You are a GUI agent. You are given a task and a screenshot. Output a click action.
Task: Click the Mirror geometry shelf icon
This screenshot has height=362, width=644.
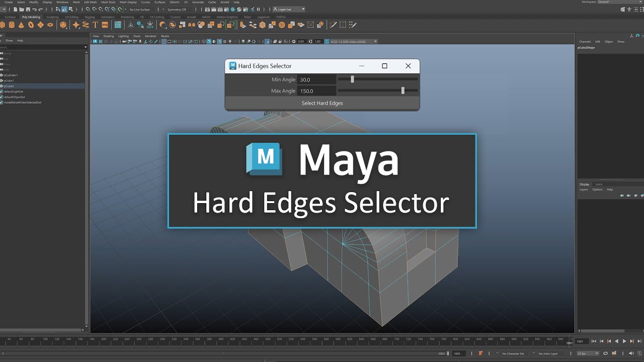[x=192, y=25]
